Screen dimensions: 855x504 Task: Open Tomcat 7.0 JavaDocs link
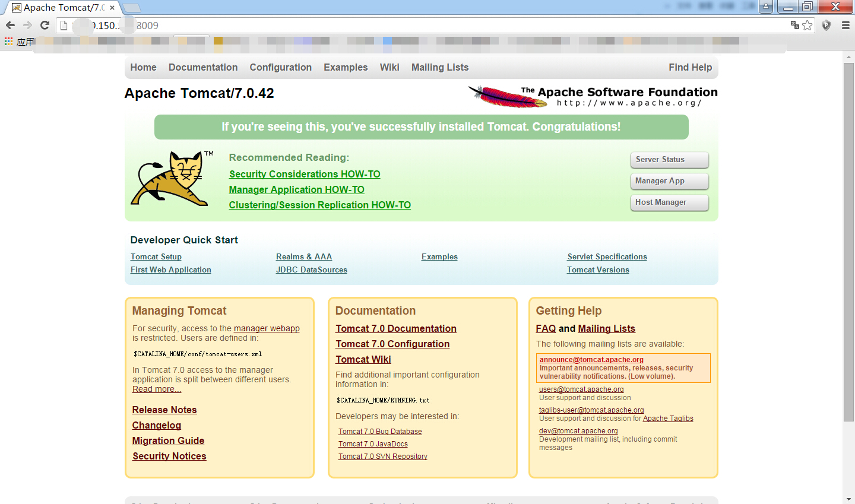[373, 444]
